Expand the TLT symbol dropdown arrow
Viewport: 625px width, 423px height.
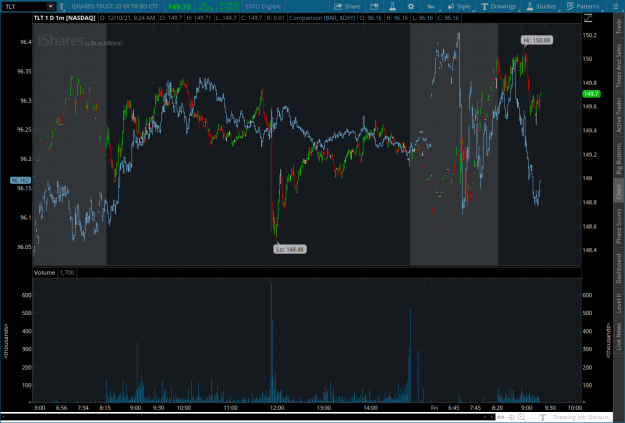[x=51, y=6]
